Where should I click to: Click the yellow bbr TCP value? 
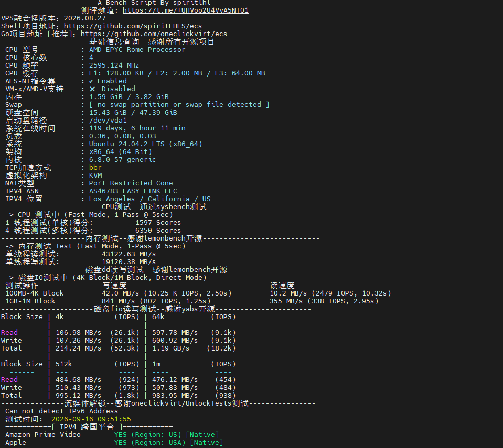click(95, 168)
